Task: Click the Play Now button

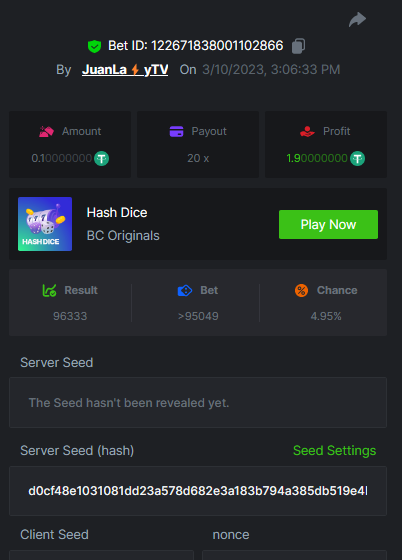Action: [328, 224]
